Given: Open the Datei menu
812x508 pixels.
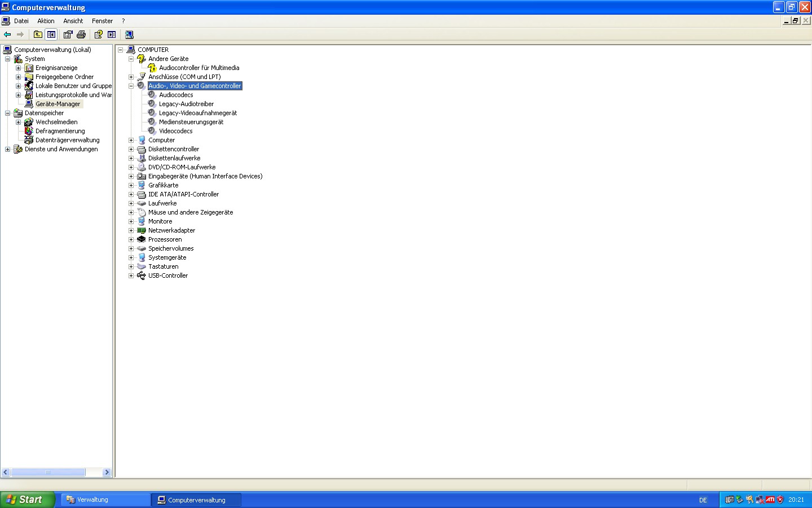Looking at the screenshot, I should (21, 21).
